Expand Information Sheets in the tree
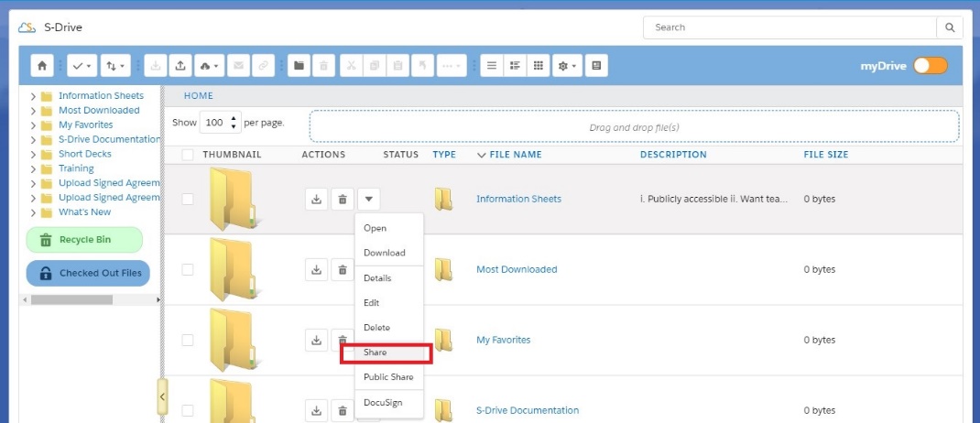Viewport: 980px width, 423px height. (x=33, y=96)
